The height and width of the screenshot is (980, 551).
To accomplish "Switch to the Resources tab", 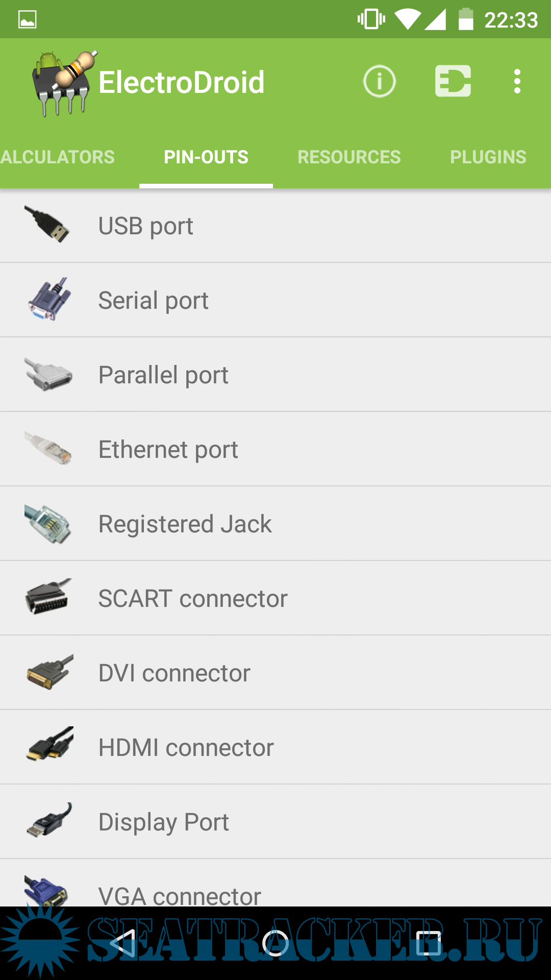I will (x=349, y=157).
